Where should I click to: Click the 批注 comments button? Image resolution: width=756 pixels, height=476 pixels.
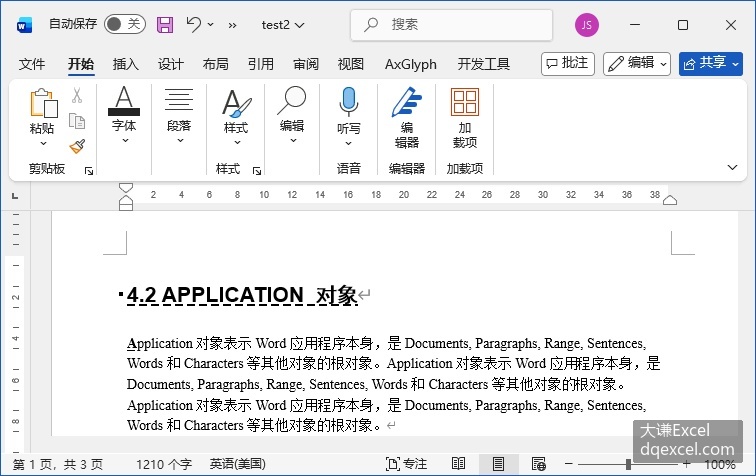[568, 64]
